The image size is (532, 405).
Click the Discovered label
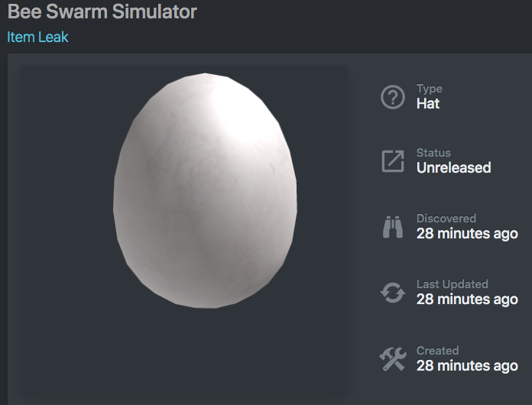tap(446, 218)
